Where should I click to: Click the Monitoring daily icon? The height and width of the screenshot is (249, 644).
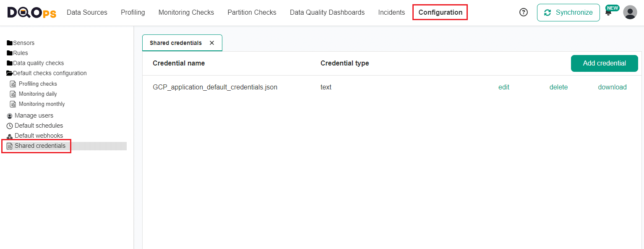(x=13, y=94)
